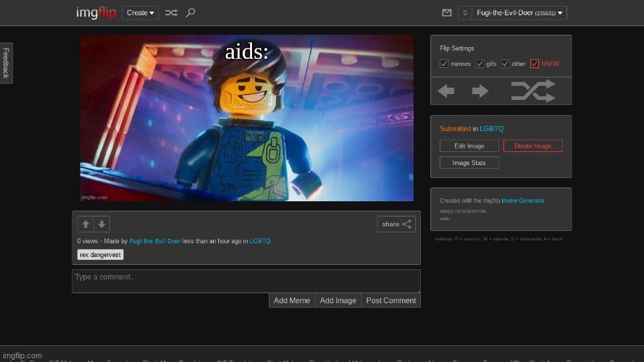Expand the Fugi-the-Evil-Doer user menu

click(519, 13)
